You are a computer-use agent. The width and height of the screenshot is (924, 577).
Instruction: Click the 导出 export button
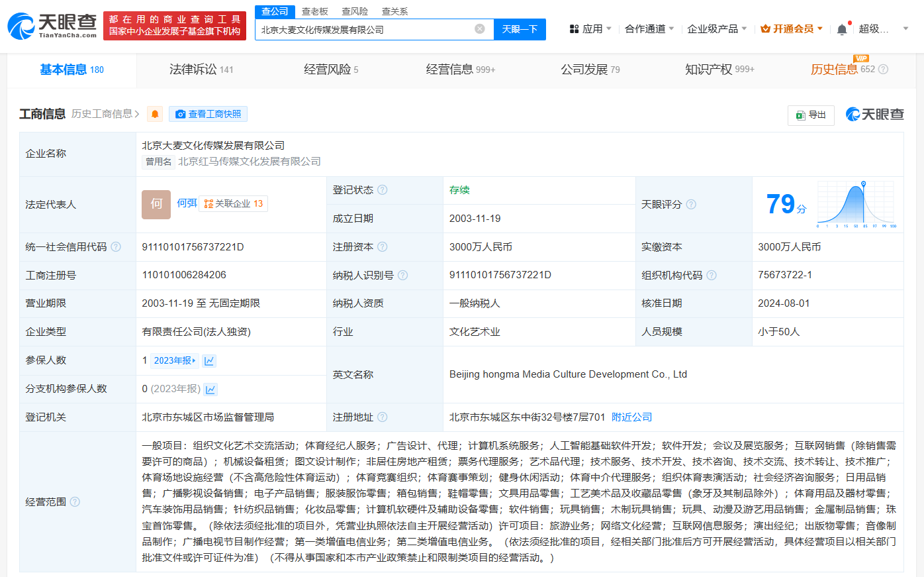pyautogui.click(x=811, y=115)
